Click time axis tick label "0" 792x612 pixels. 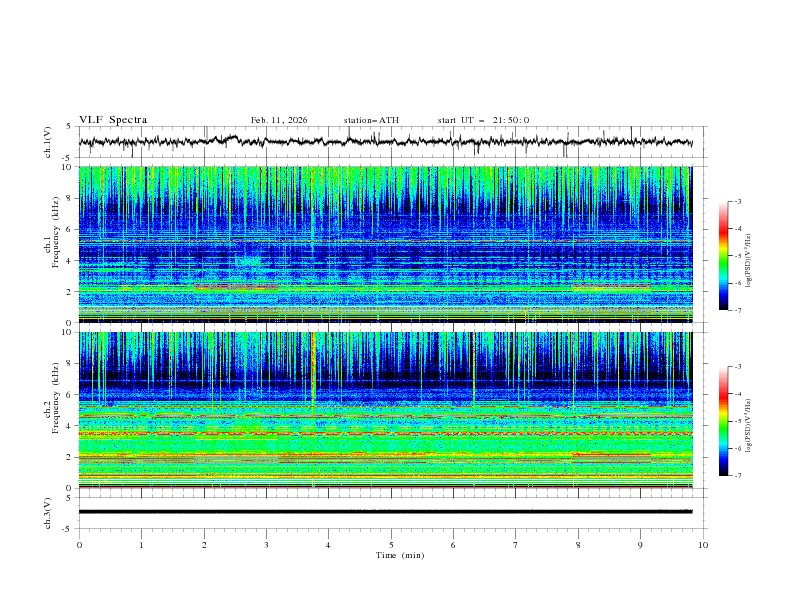tap(79, 545)
